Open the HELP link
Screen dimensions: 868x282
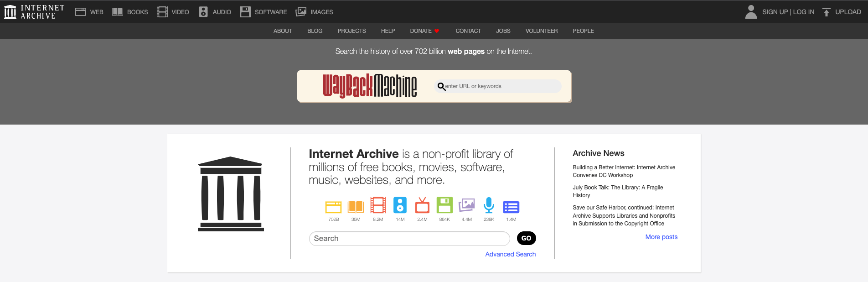coord(388,31)
